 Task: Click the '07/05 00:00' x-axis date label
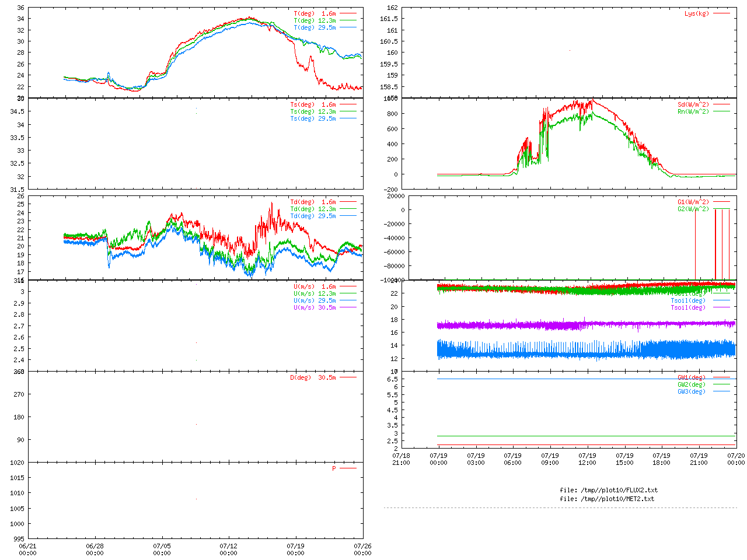click(162, 549)
